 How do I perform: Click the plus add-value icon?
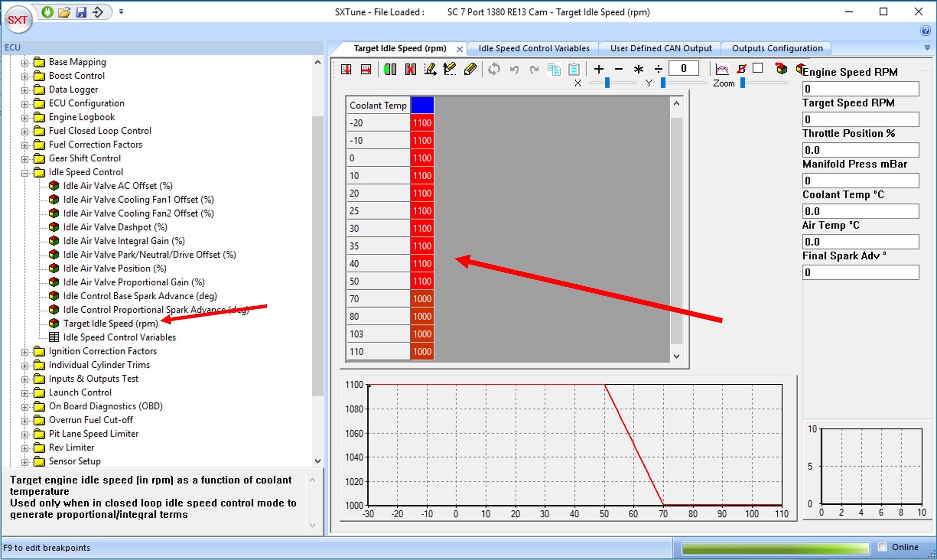click(599, 69)
